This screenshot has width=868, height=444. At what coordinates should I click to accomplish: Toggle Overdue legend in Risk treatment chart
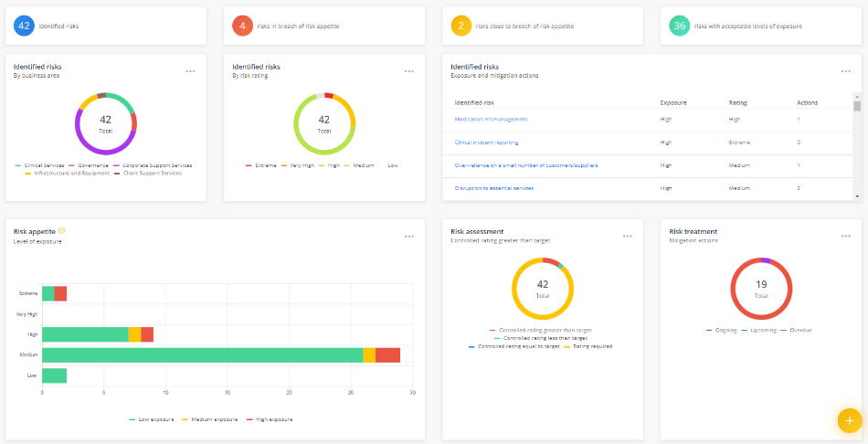[797, 330]
